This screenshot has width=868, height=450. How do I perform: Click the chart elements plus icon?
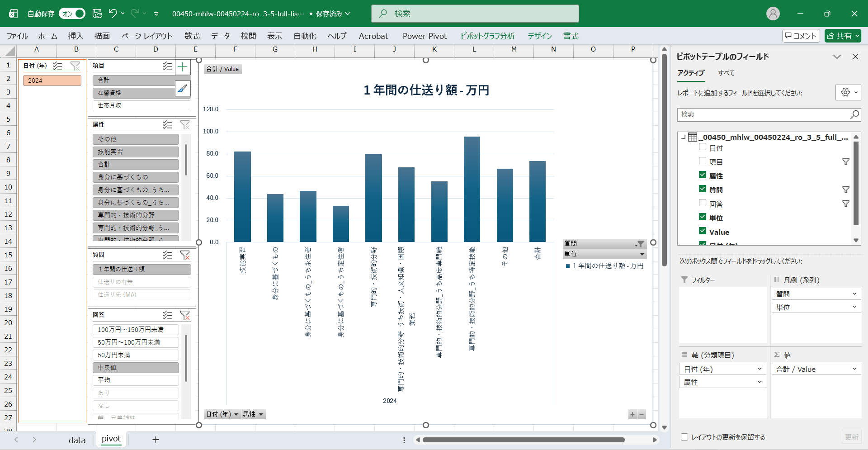point(183,67)
